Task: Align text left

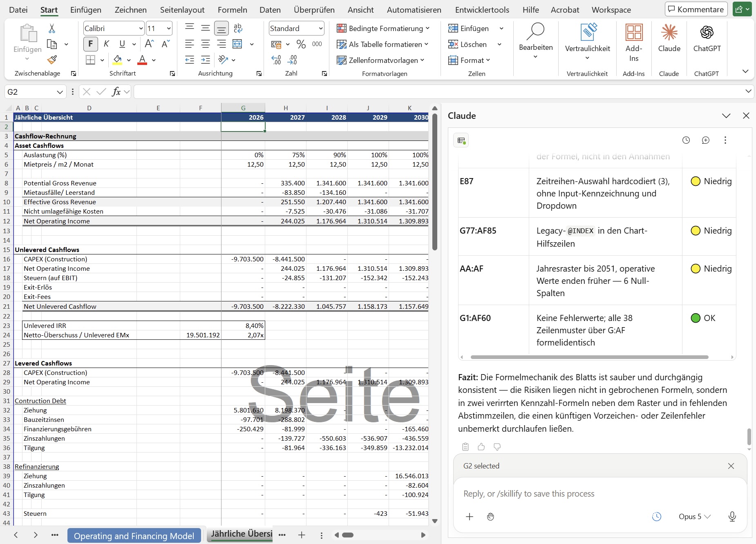Action: 189,44
